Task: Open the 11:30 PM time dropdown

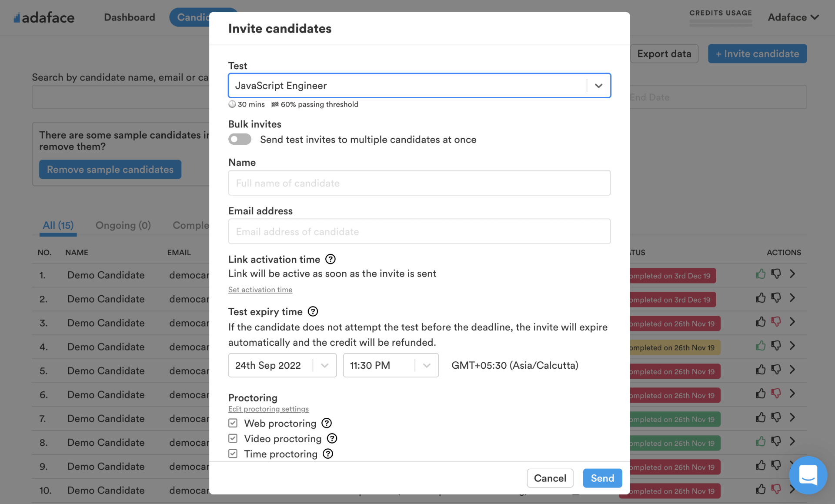Action: [427, 365]
